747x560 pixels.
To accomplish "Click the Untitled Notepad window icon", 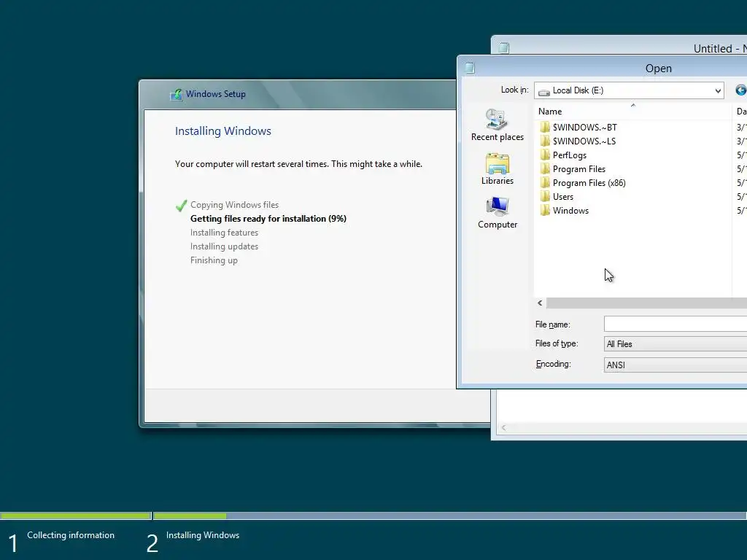I will 503,47.
